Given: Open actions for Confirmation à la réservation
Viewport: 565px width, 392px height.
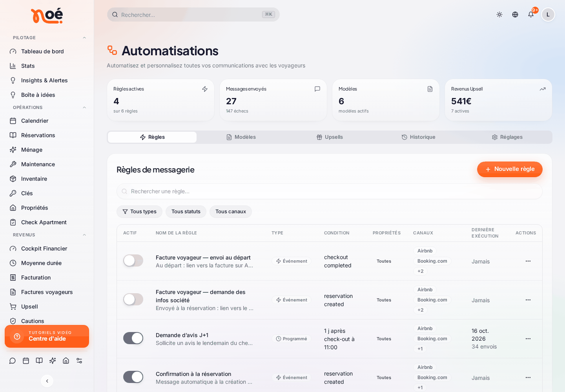Looking at the screenshot, I should [528, 377].
